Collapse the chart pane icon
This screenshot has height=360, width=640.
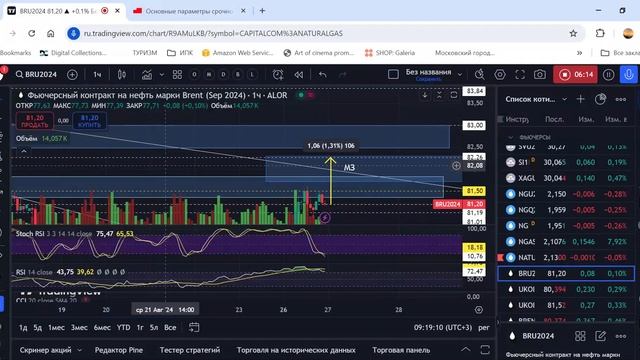point(439,95)
